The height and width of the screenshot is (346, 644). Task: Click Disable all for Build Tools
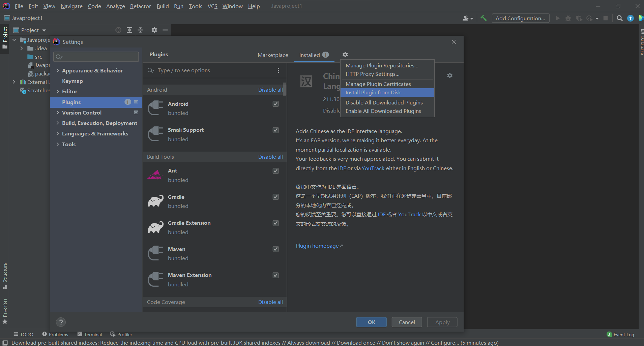tap(270, 157)
